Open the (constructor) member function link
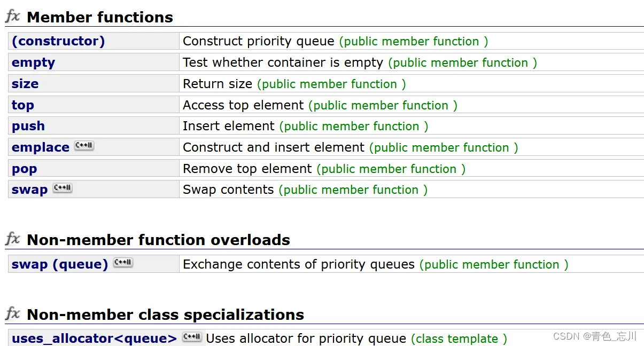This screenshot has height=346, width=644. point(58,41)
